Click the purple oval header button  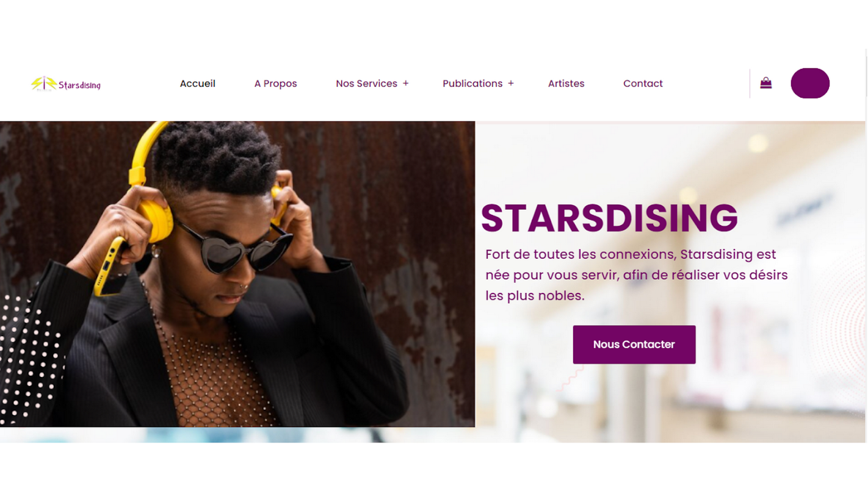click(810, 83)
